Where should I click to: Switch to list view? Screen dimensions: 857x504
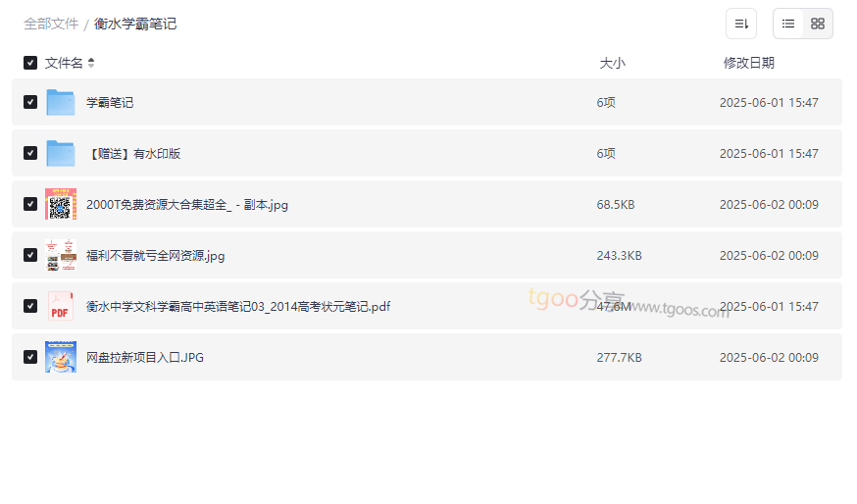coord(788,24)
